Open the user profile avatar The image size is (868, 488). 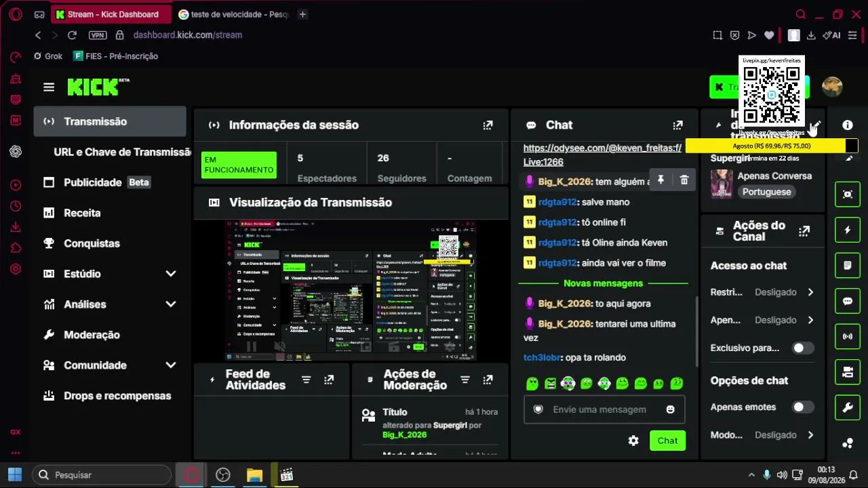(832, 87)
